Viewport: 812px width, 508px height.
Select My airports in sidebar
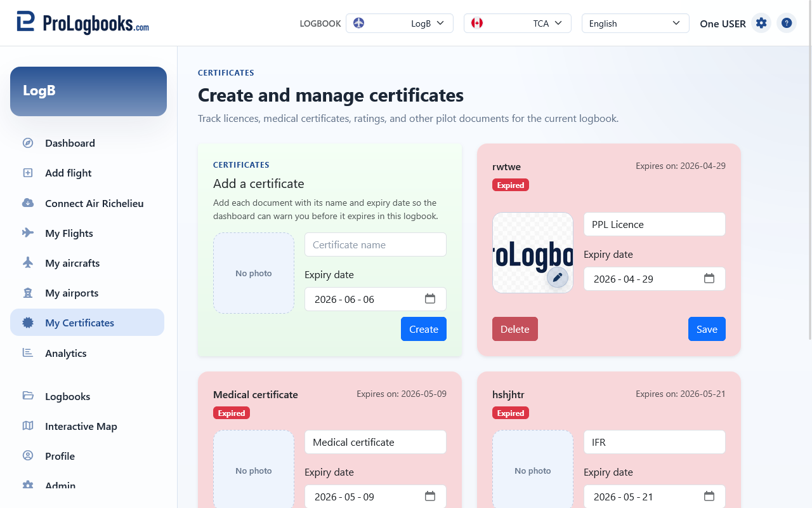87,293
